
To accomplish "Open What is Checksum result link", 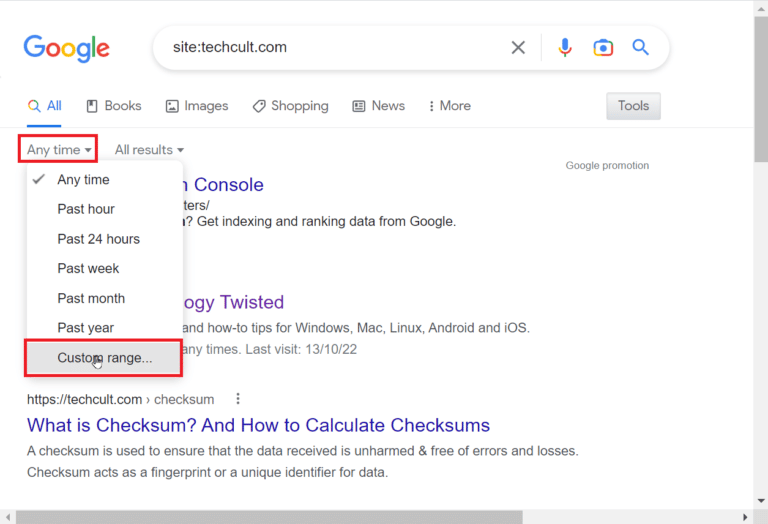I will pos(258,425).
